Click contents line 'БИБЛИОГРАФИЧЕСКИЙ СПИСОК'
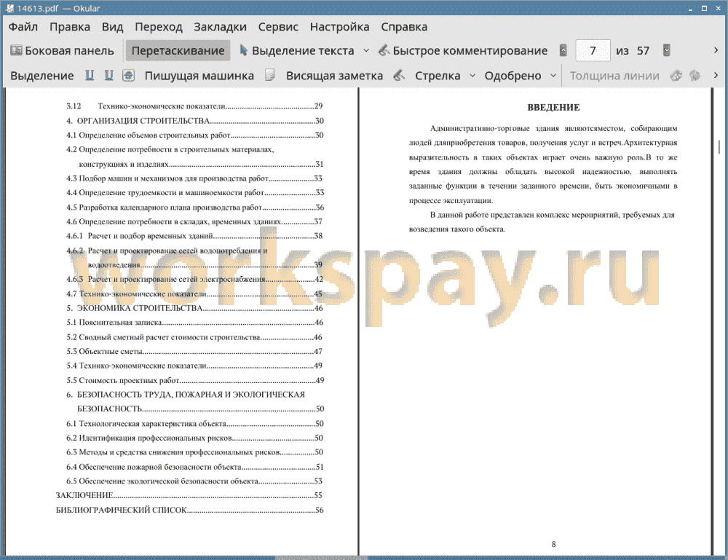The height and width of the screenshot is (560, 728). pyautogui.click(x=189, y=510)
